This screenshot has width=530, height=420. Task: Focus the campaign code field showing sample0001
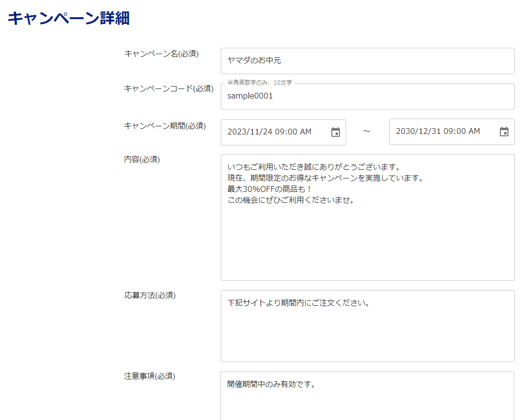367,96
